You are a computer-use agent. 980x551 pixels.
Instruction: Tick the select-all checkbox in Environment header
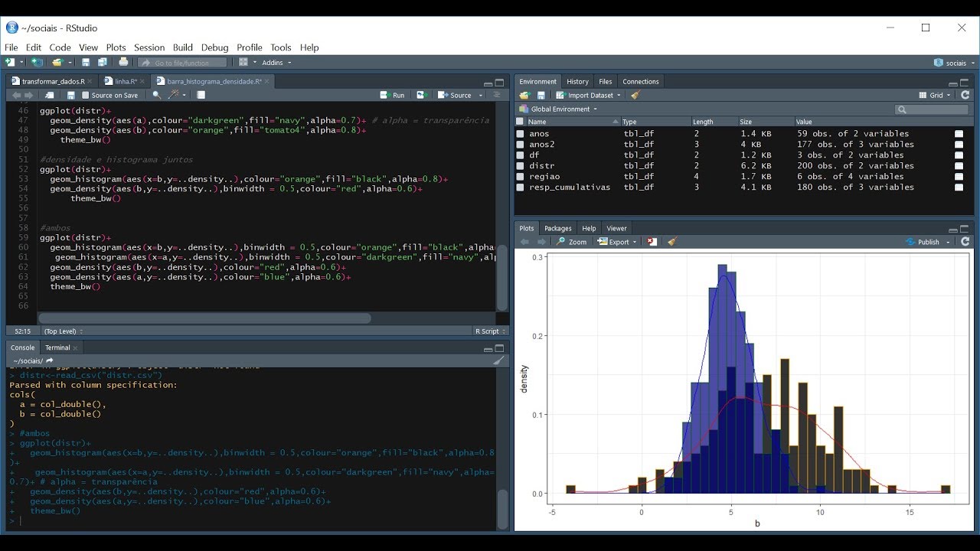(520, 122)
